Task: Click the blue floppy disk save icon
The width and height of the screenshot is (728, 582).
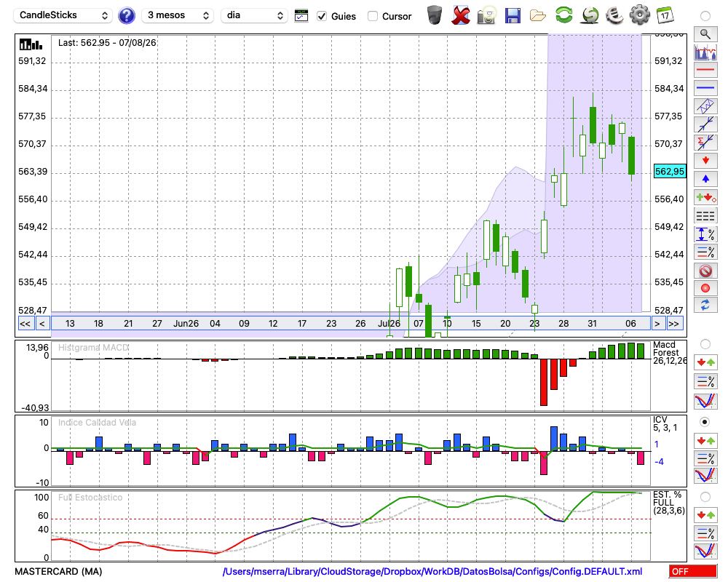Action: [513, 15]
